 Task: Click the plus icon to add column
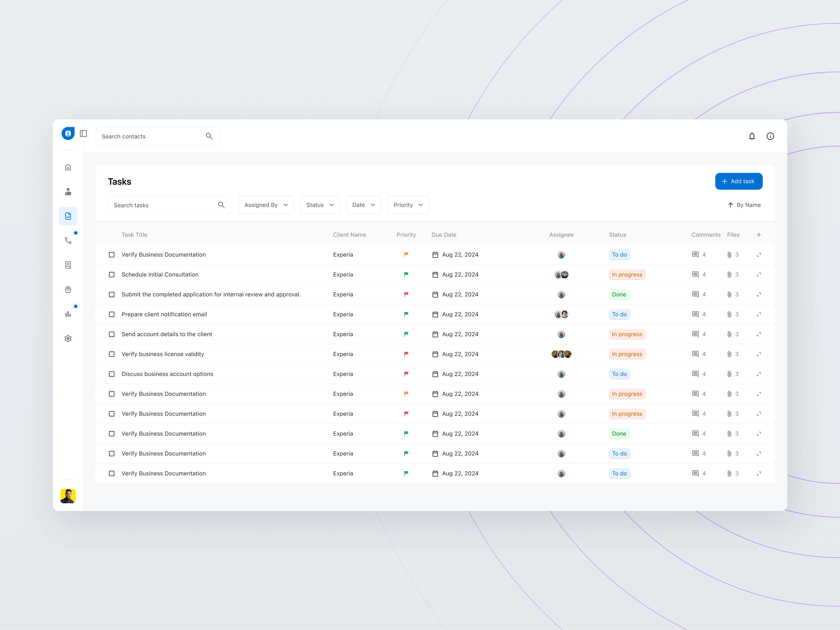(759, 234)
